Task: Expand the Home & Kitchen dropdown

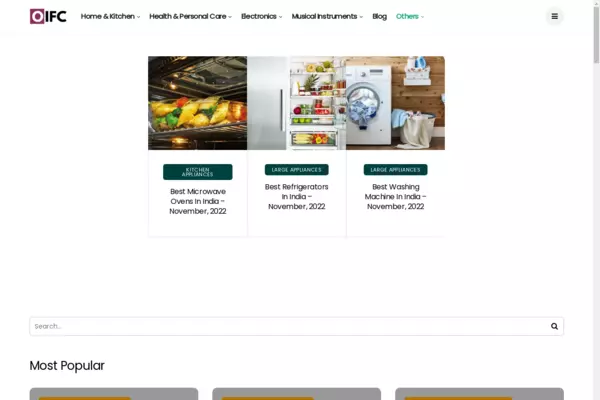Action: pos(110,17)
